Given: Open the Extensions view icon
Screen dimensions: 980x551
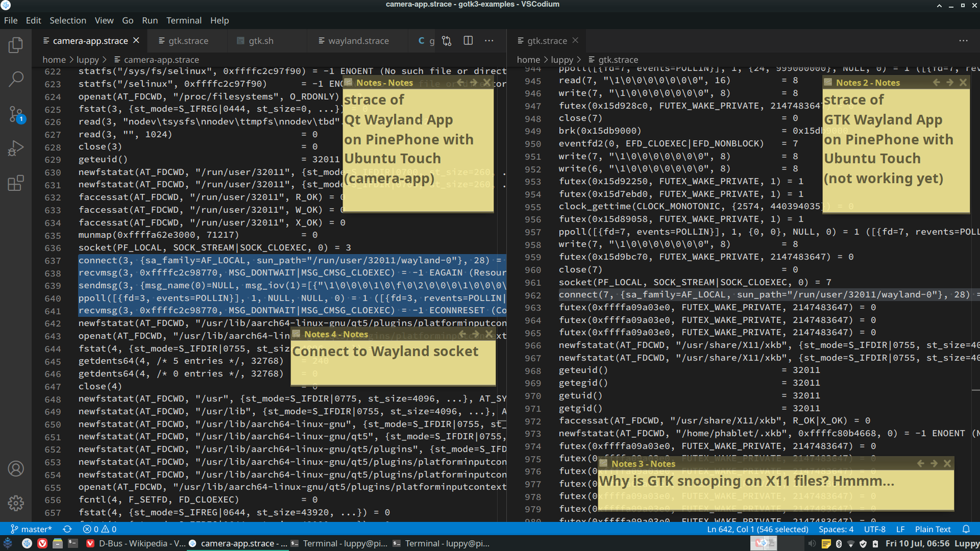Looking at the screenshot, I should click(16, 183).
